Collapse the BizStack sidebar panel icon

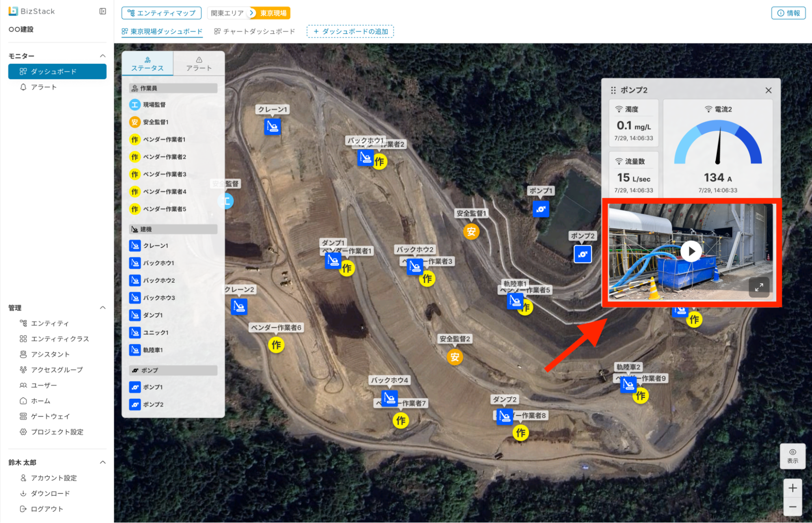pos(103,11)
